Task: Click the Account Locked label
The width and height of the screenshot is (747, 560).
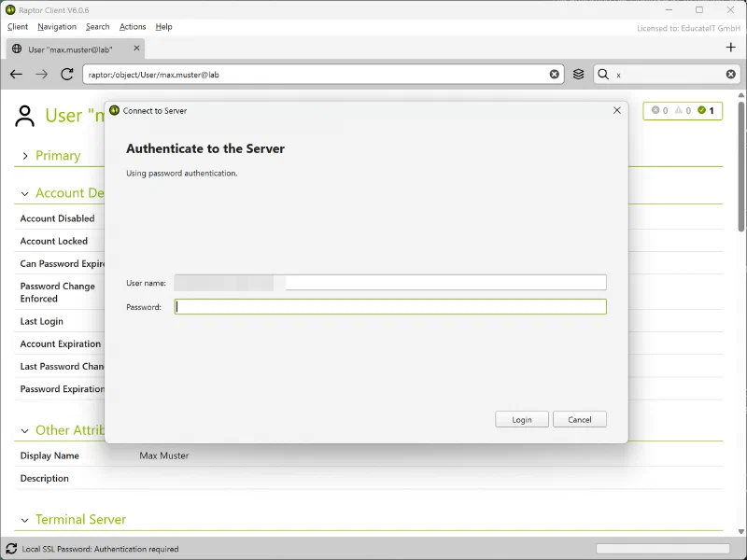Action: click(x=54, y=241)
